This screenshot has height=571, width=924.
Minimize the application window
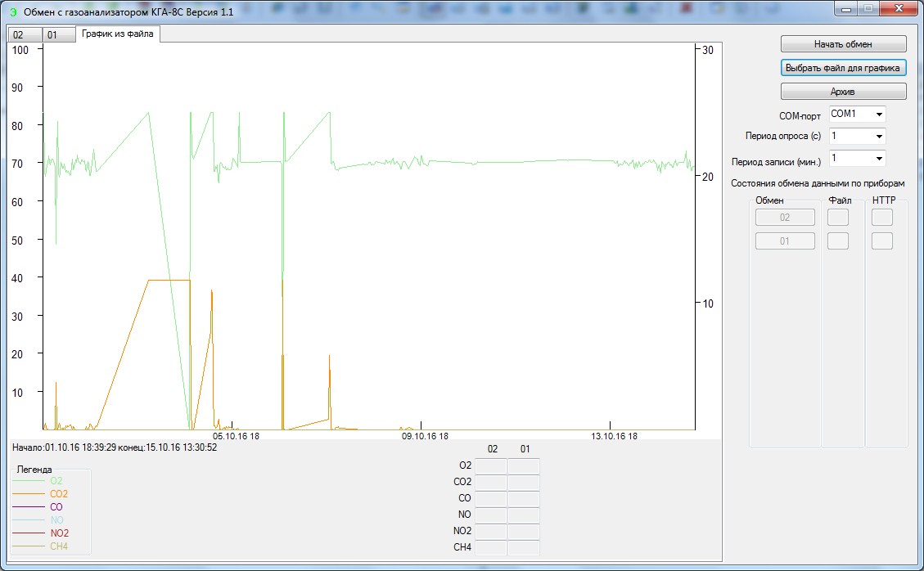click(847, 9)
